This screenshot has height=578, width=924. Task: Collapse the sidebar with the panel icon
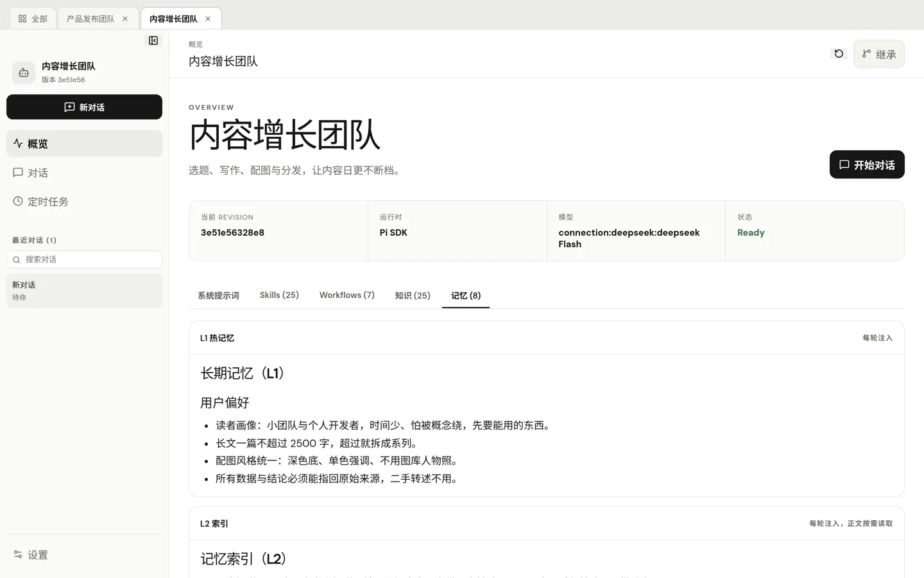click(x=153, y=40)
